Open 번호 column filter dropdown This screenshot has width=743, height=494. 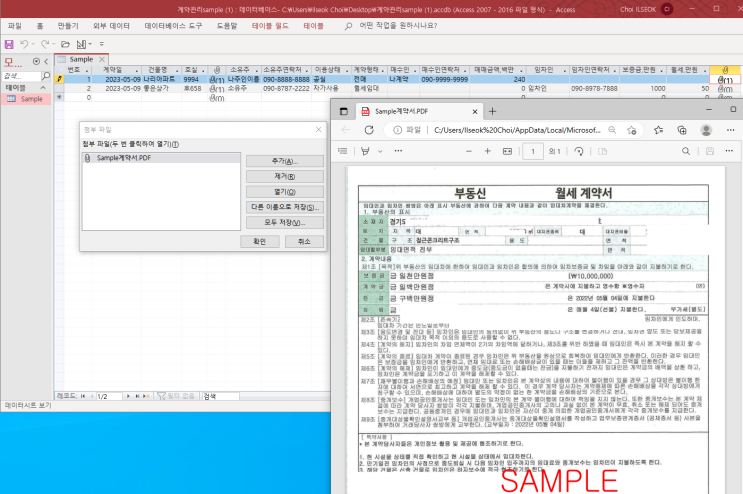[x=87, y=70]
